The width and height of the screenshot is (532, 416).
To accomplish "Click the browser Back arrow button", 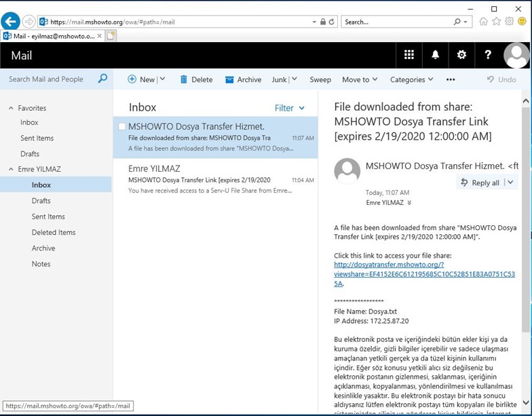I will [11, 22].
